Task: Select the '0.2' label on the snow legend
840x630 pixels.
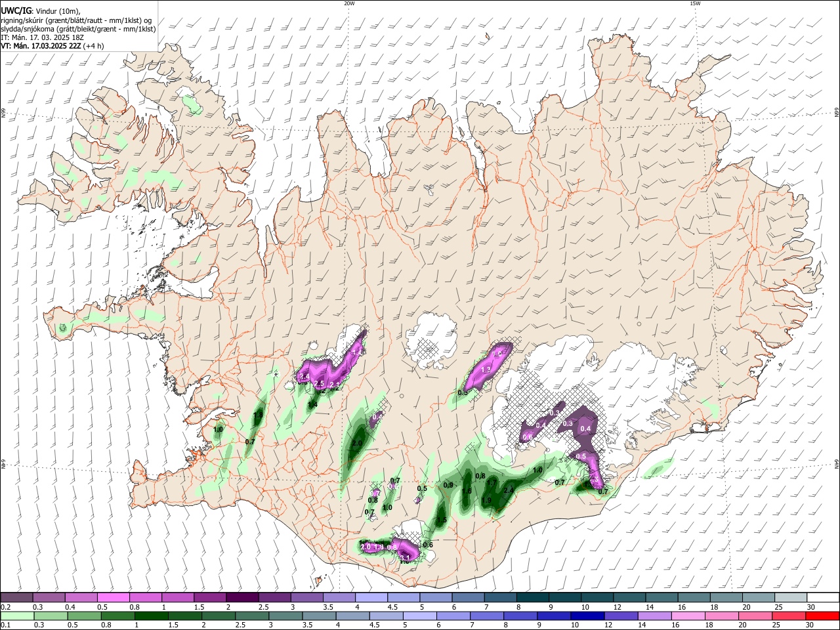Action: point(6,606)
